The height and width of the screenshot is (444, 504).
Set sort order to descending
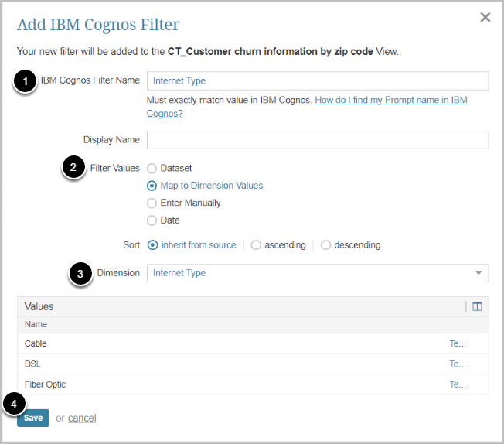326,245
